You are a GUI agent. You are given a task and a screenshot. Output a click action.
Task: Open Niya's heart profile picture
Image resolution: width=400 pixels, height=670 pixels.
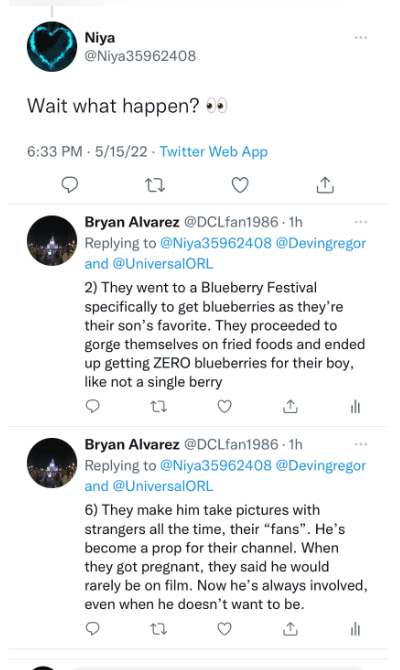[x=52, y=47]
